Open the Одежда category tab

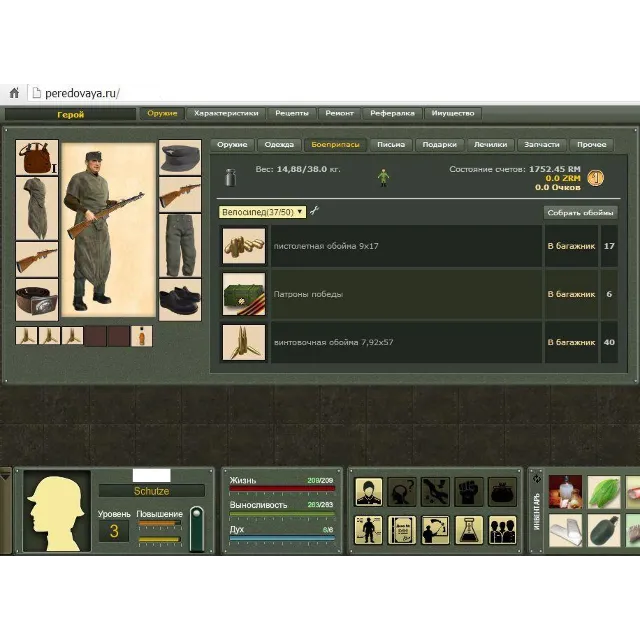point(279,144)
